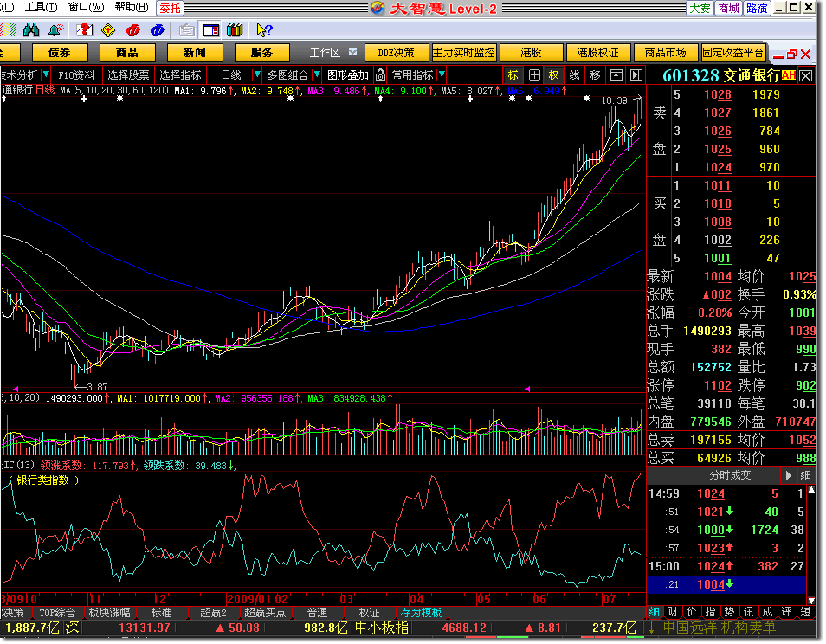
Task: Select the 板块涨幅 bottom tab
Action: pyautogui.click(x=109, y=613)
